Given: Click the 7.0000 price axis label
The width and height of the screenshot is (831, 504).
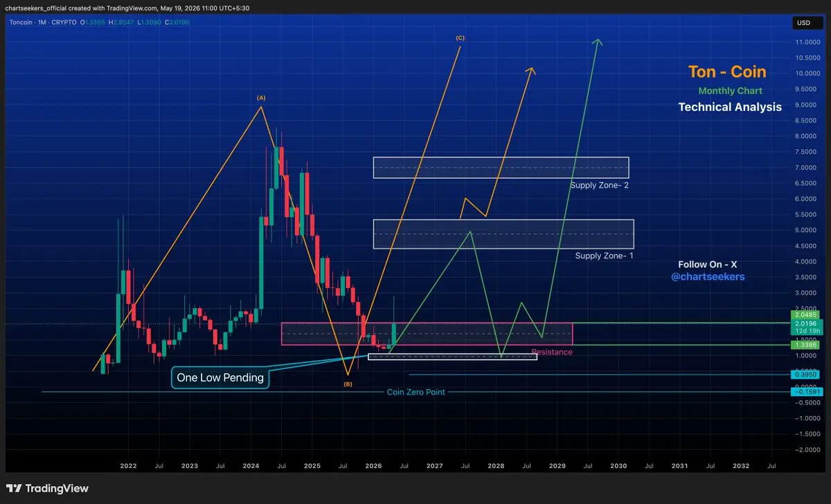Looking at the screenshot, I should click(x=805, y=168).
